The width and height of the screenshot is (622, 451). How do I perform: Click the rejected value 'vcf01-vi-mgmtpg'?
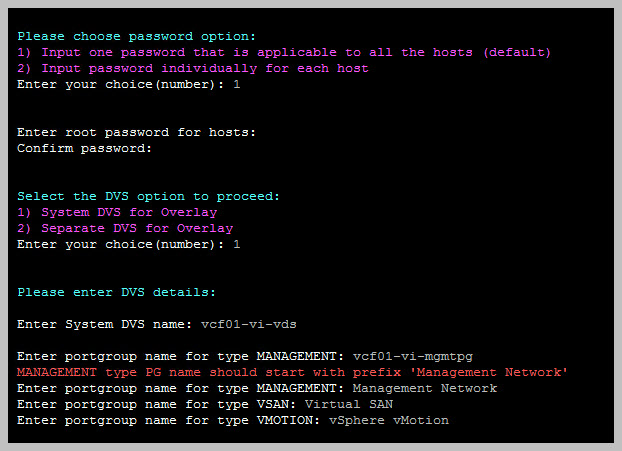(413, 356)
